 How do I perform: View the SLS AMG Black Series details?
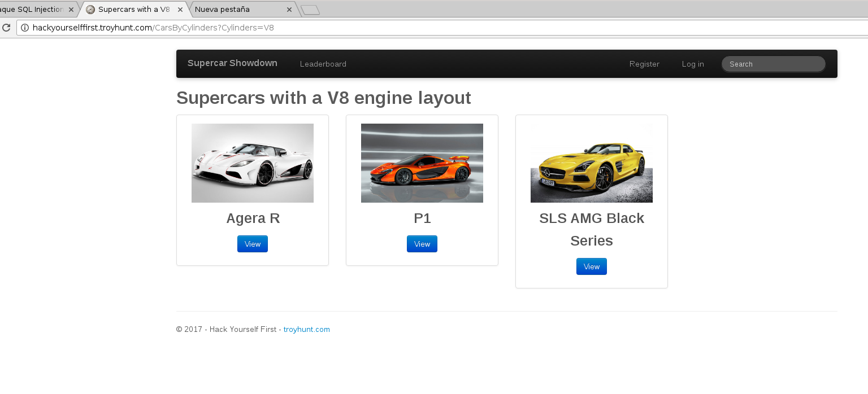592,266
